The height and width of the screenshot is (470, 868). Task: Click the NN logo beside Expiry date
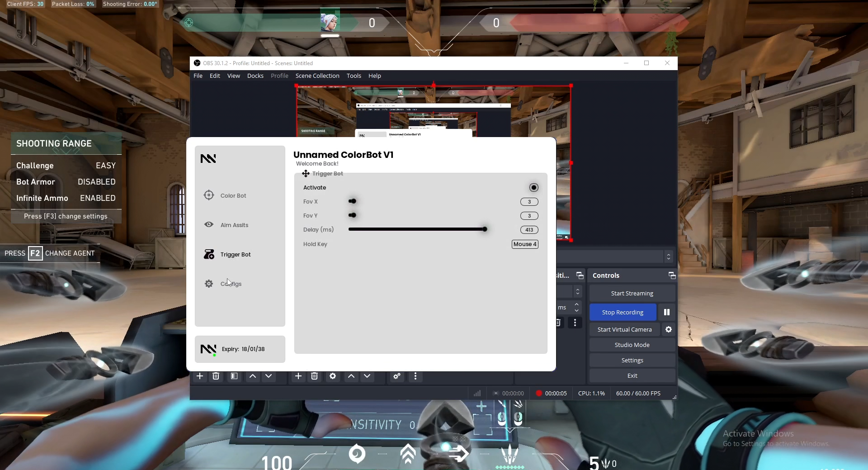point(208,349)
